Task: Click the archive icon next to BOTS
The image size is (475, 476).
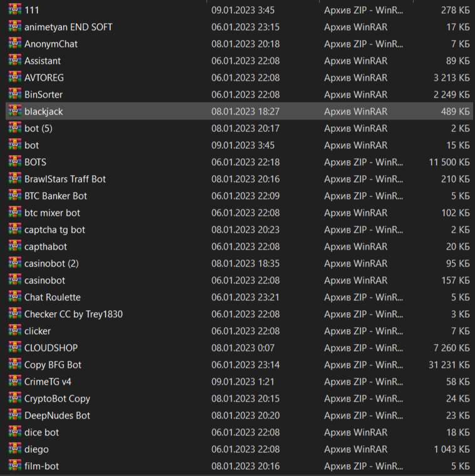Action: point(14,162)
